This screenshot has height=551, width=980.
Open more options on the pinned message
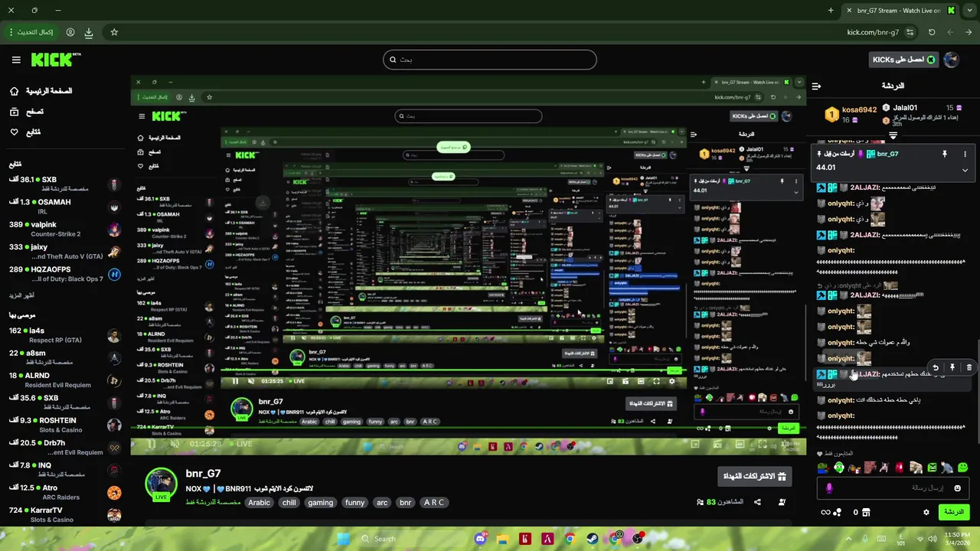[x=965, y=154]
